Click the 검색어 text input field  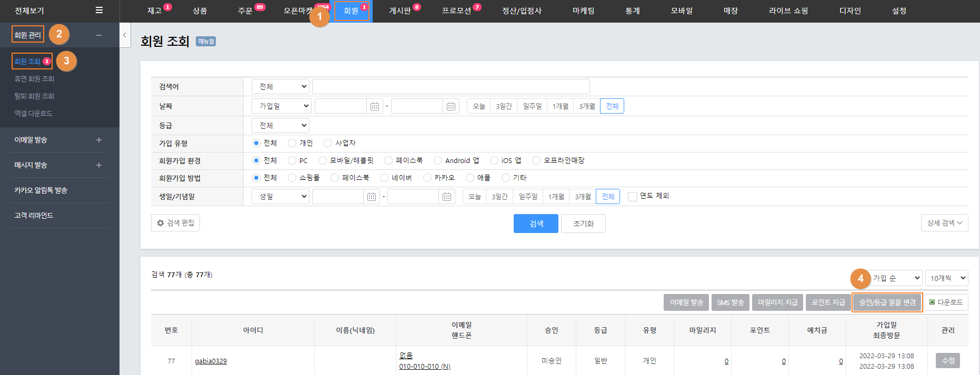[x=451, y=87]
